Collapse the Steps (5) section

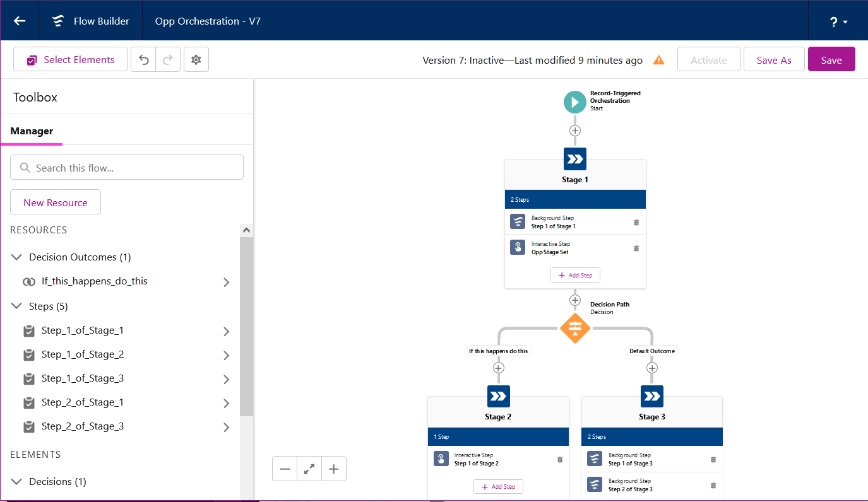pyautogui.click(x=16, y=306)
